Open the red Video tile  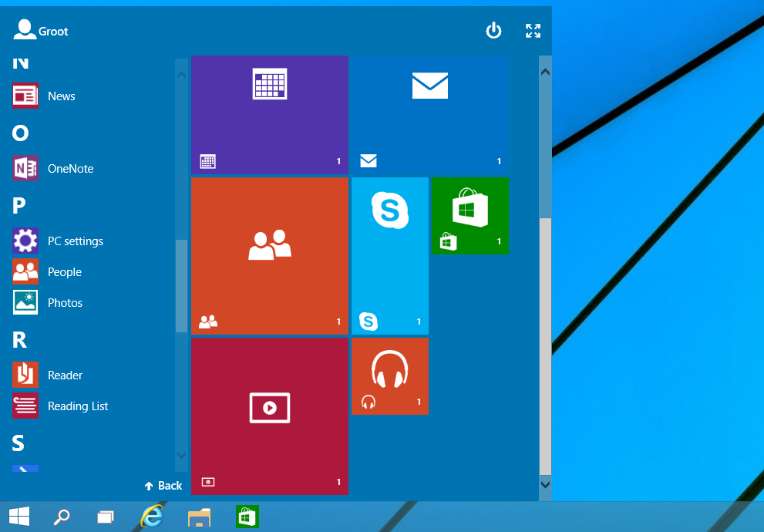(270, 416)
